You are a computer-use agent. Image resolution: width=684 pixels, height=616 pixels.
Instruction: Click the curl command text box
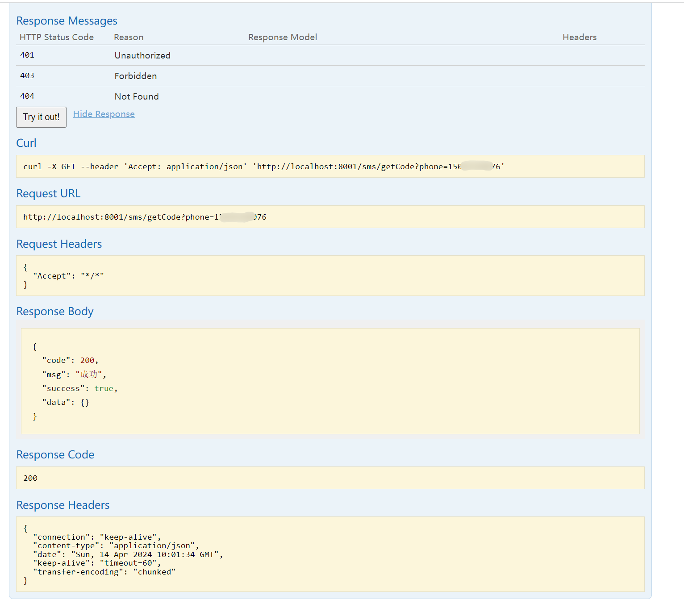(x=330, y=166)
